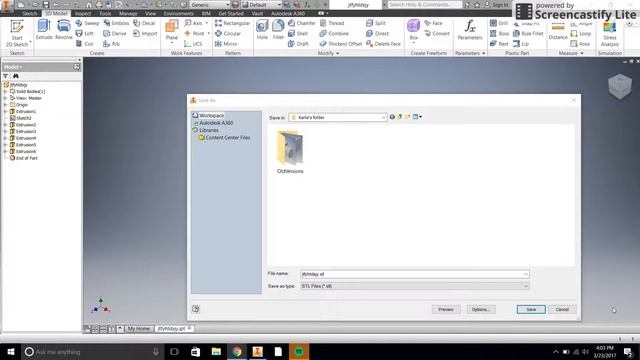The height and width of the screenshot is (360, 640).
Task: Click the Decal tool
Action: 144,23
